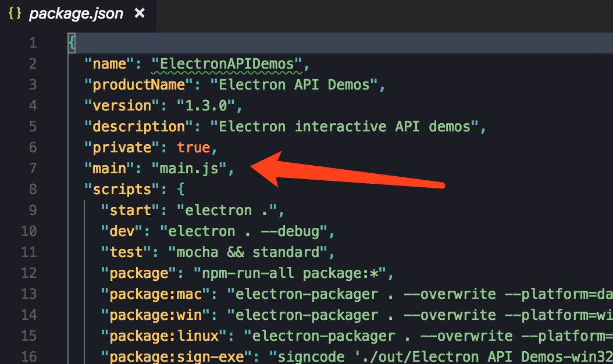Close the package.json tab
Screen dimensions: 613x364
pos(140,14)
